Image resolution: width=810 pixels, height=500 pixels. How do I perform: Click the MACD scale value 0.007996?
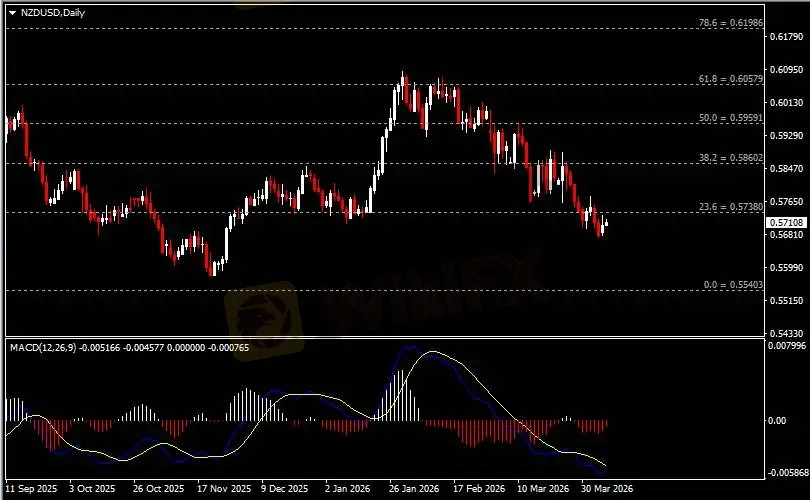787,346
